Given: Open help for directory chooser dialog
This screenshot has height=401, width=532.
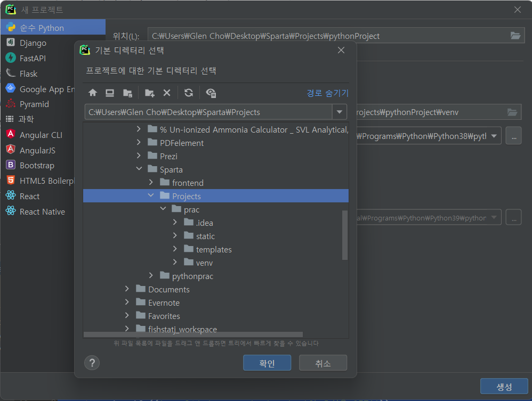Looking at the screenshot, I should [92, 363].
